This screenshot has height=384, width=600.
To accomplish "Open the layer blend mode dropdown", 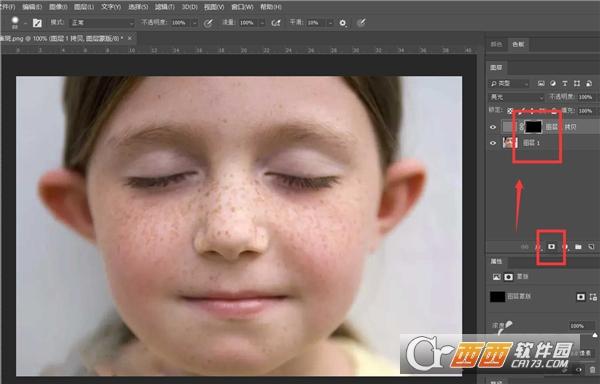I will (x=516, y=97).
